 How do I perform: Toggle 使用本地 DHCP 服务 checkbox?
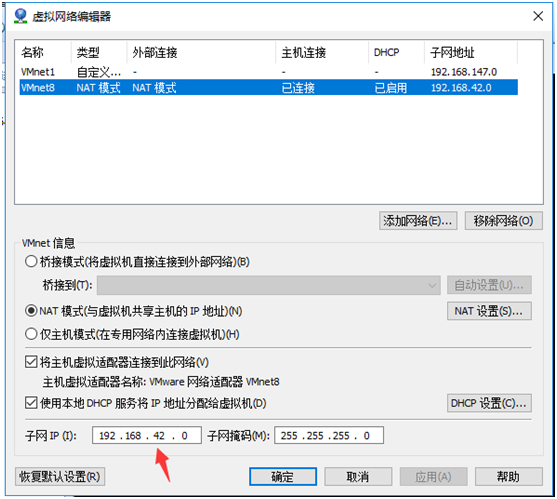31,403
